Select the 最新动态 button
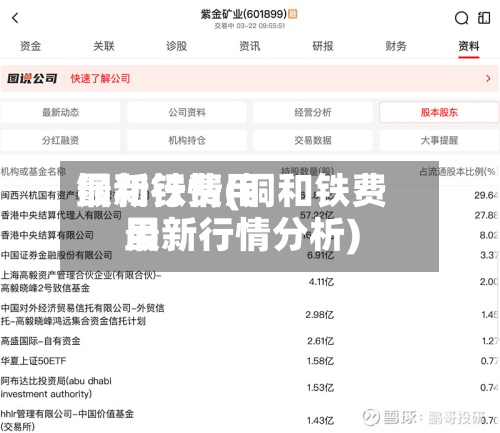500x433 pixels. click(60, 112)
